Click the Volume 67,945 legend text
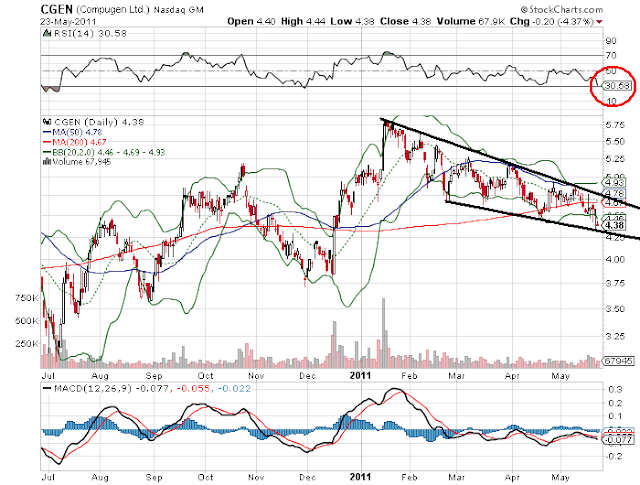640x485 pixels. point(82,162)
